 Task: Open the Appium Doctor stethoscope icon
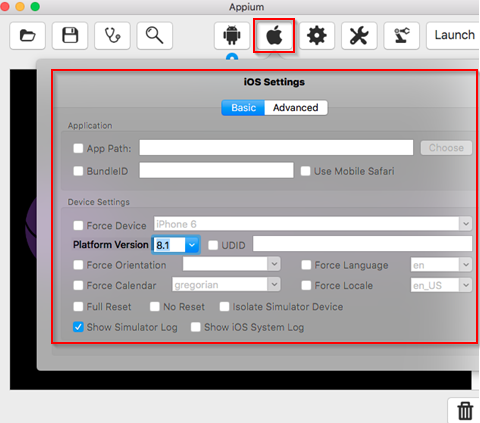point(112,35)
